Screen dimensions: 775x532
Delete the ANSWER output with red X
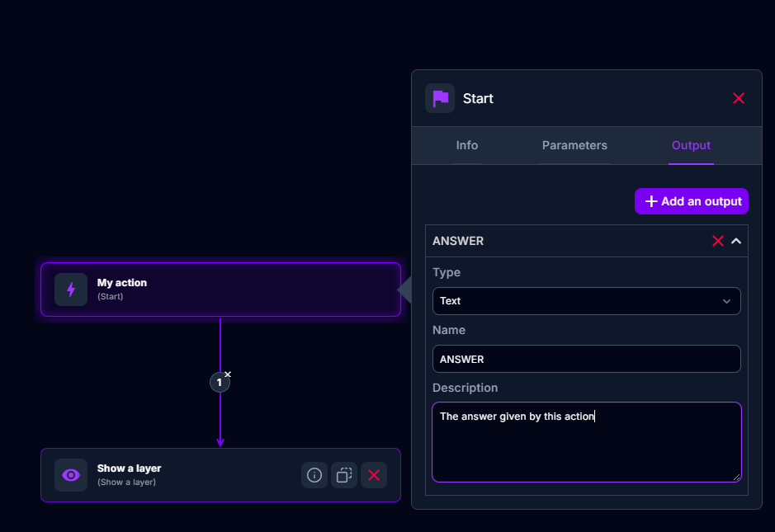pos(717,241)
